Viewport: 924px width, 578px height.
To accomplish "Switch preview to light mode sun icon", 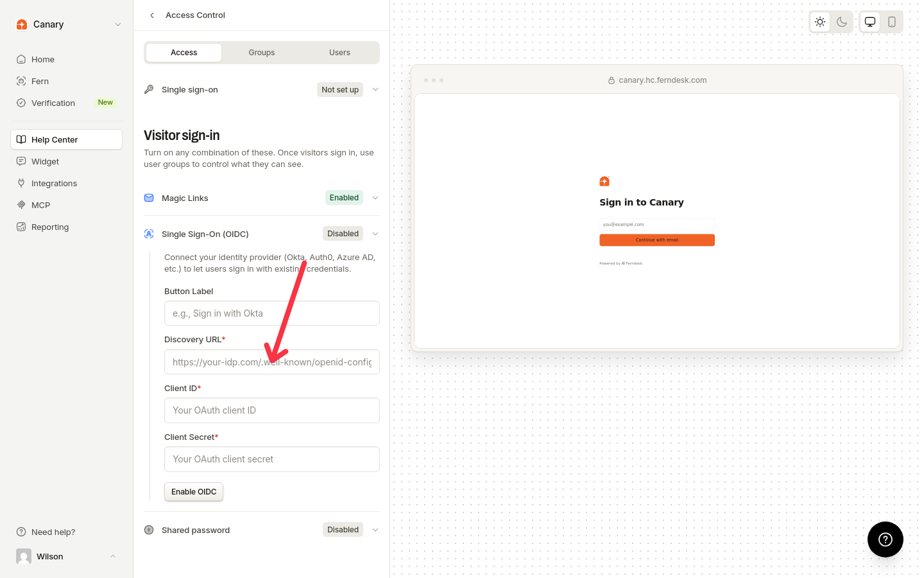I will 820,22.
